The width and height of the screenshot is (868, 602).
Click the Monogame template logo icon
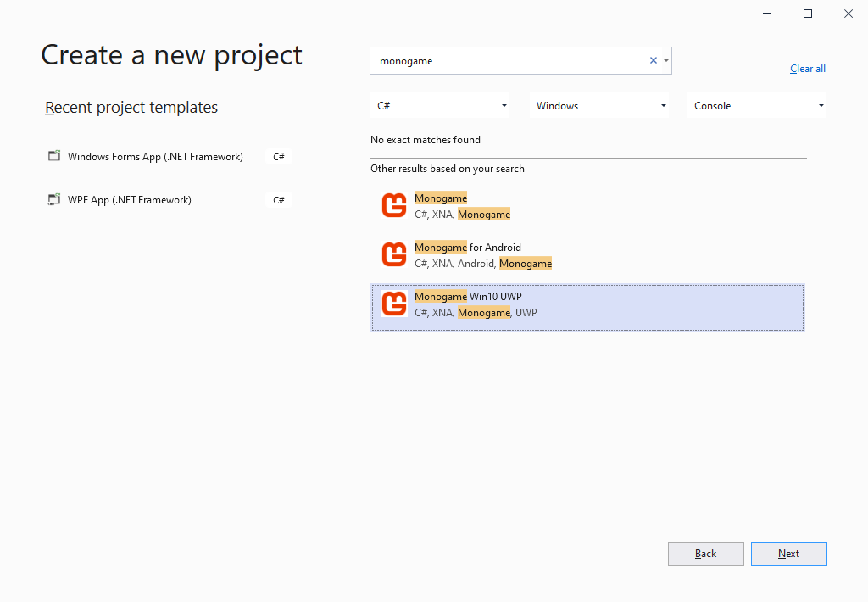pos(394,205)
